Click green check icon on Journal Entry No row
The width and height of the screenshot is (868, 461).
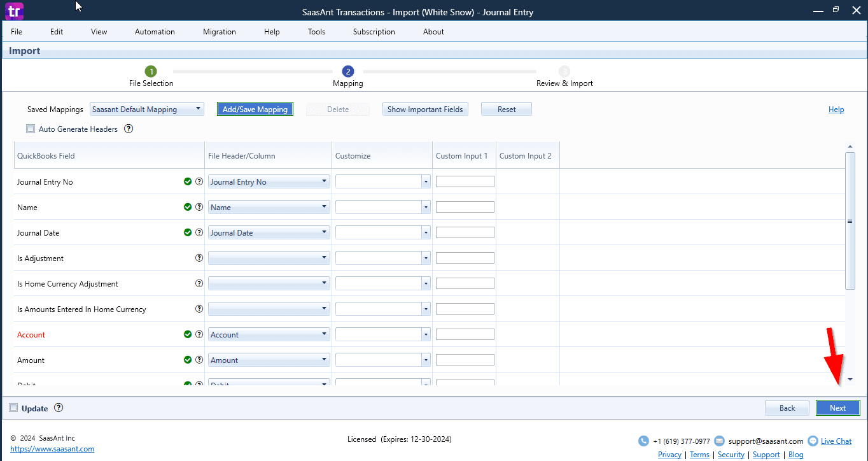[188, 181]
